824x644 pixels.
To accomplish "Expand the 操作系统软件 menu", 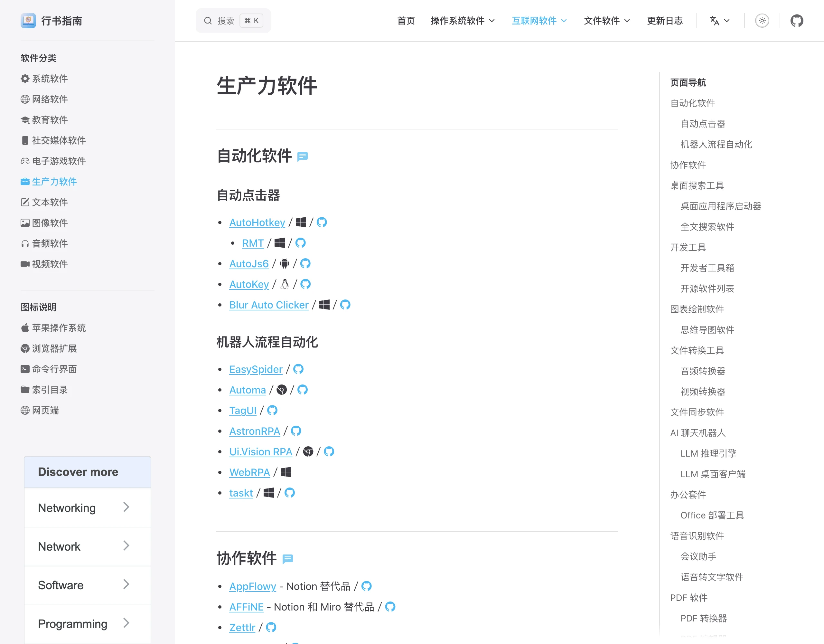I will [463, 21].
